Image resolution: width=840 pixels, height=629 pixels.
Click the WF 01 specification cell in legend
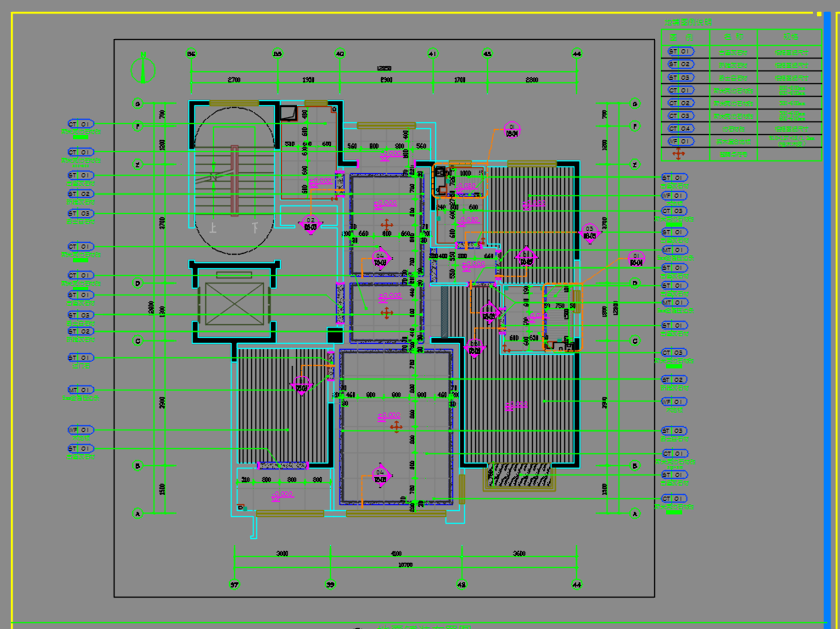point(792,141)
